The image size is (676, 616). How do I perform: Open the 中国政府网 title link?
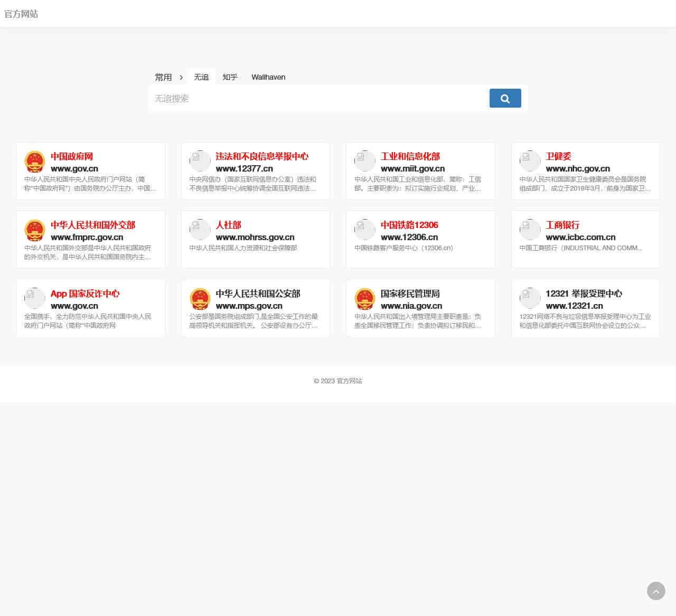(72, 156)
